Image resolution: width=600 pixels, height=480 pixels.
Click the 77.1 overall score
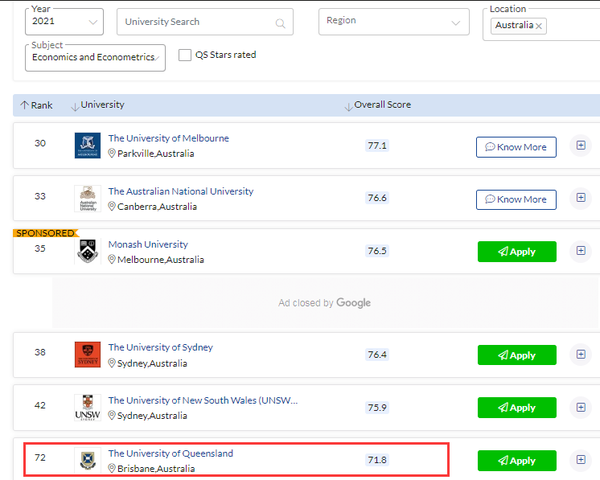point(377,145)
